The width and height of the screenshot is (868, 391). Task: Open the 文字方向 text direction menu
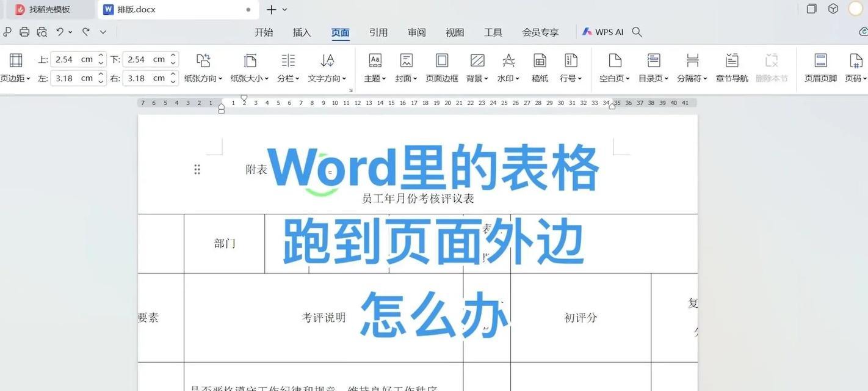pyautogui.click(x=327, y=68)
